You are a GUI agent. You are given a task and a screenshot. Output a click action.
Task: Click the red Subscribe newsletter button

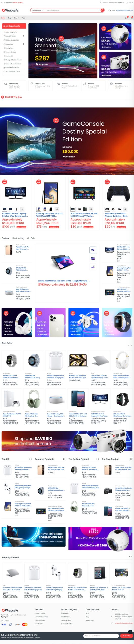point(126,636)
